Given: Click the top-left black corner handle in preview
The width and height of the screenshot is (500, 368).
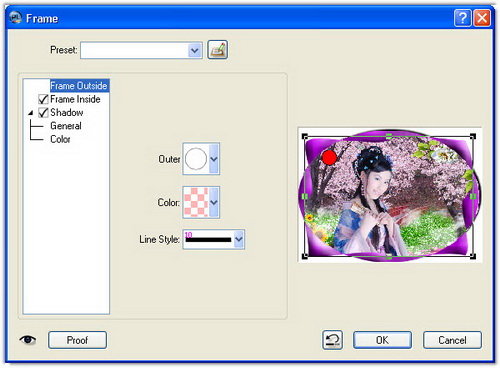Looking at the screenshot, I should [305, 136].
